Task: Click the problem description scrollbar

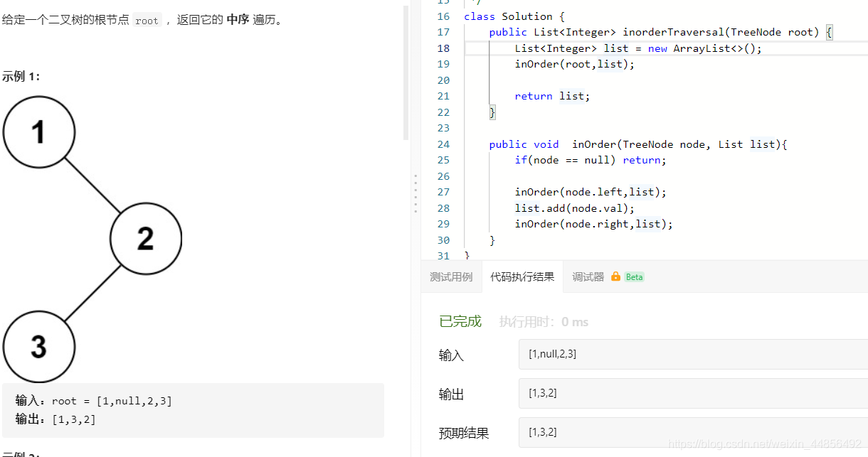Action: [406, 71]
